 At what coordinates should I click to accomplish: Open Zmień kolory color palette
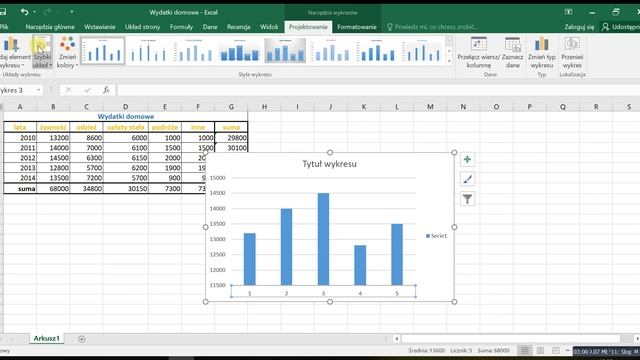click(67, 52)
